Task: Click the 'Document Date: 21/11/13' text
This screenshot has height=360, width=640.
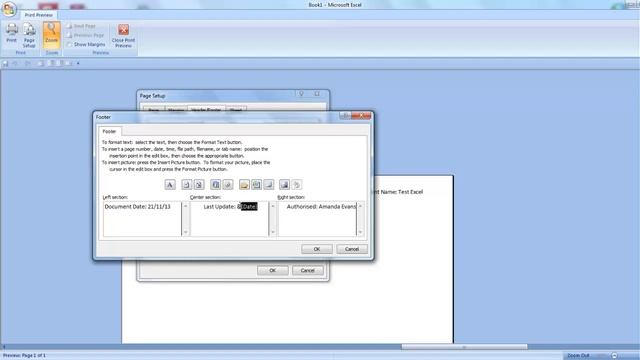Action: (138, 207)
